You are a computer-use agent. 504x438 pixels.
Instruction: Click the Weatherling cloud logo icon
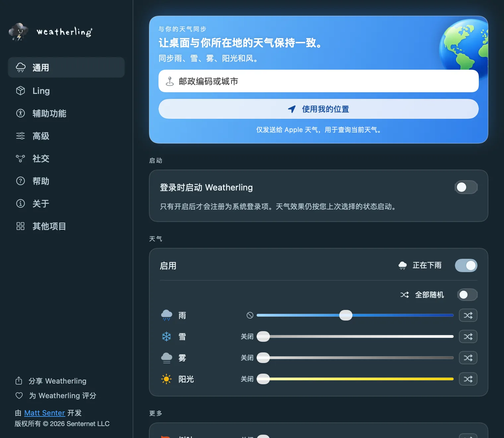pos(19,32)
